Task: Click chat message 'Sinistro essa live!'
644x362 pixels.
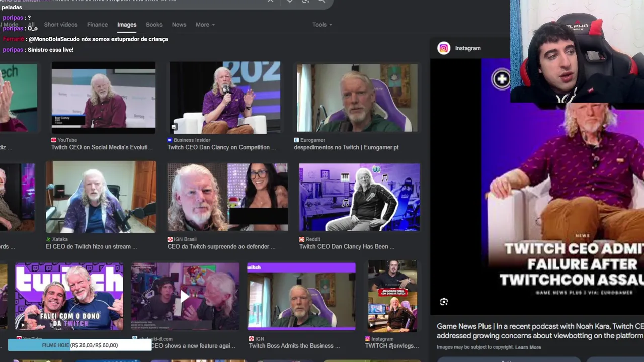Action: [50, 50]
